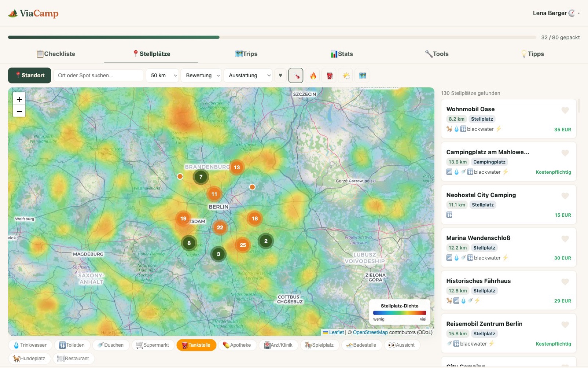
Task: Click the fire filter icon
Action: pos(313,75)
